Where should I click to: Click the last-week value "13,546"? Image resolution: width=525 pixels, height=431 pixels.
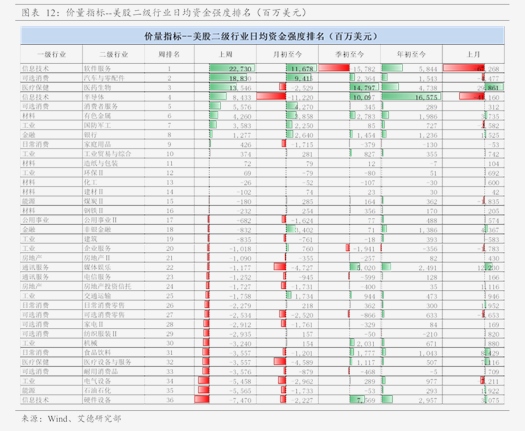click(x=240, y=88)
